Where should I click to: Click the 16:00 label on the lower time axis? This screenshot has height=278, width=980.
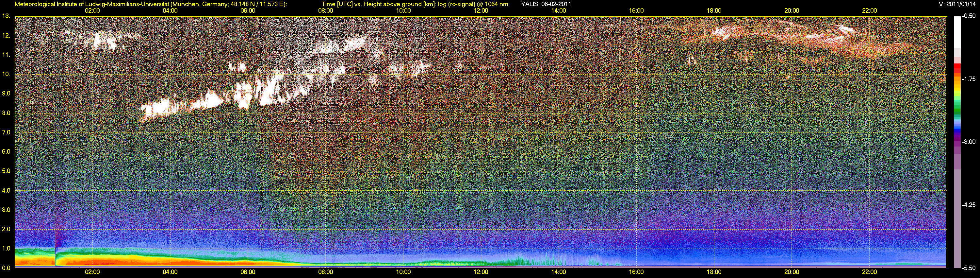tap(636, 272)
